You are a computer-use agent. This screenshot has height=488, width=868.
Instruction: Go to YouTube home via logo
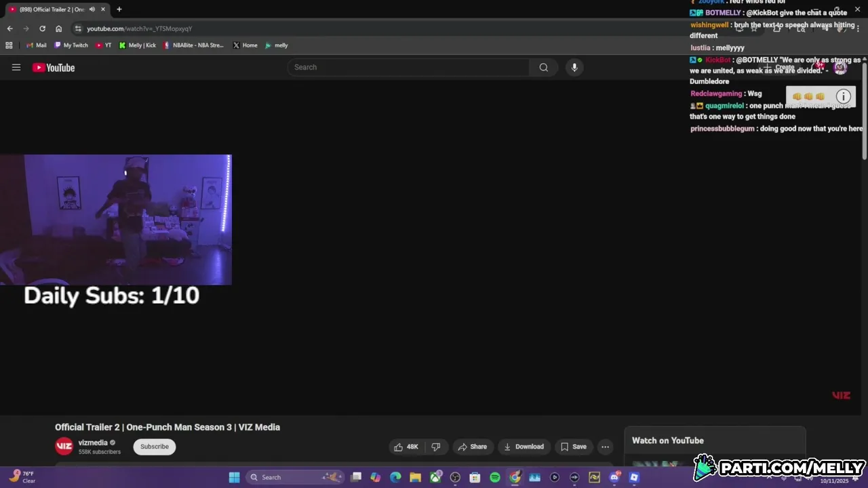point(54,67)
